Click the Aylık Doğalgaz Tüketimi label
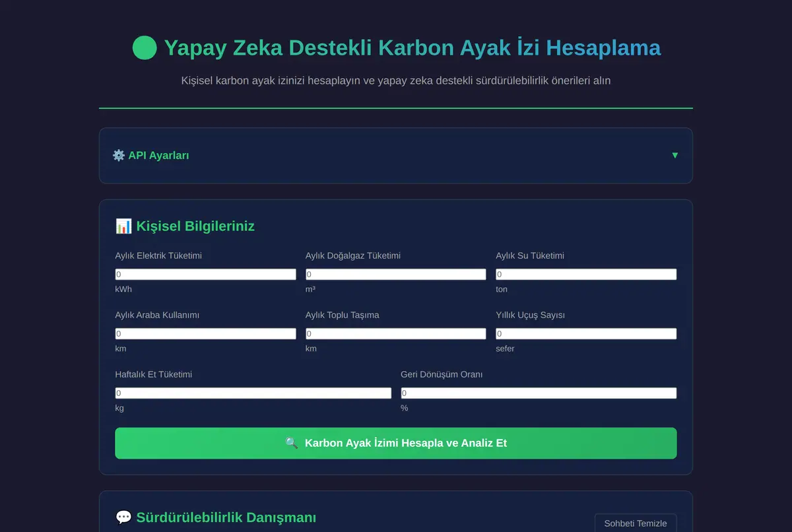 pos(353,256)
